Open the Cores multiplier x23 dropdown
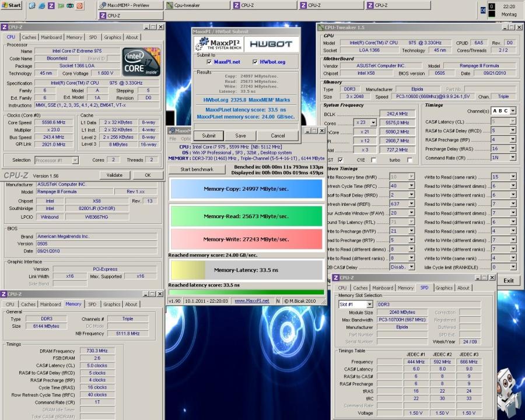 pyautogui.click(x=373, y=123)
